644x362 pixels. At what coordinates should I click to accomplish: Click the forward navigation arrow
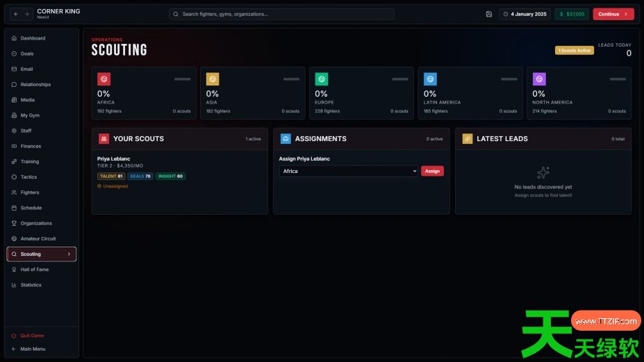point(26,14)
